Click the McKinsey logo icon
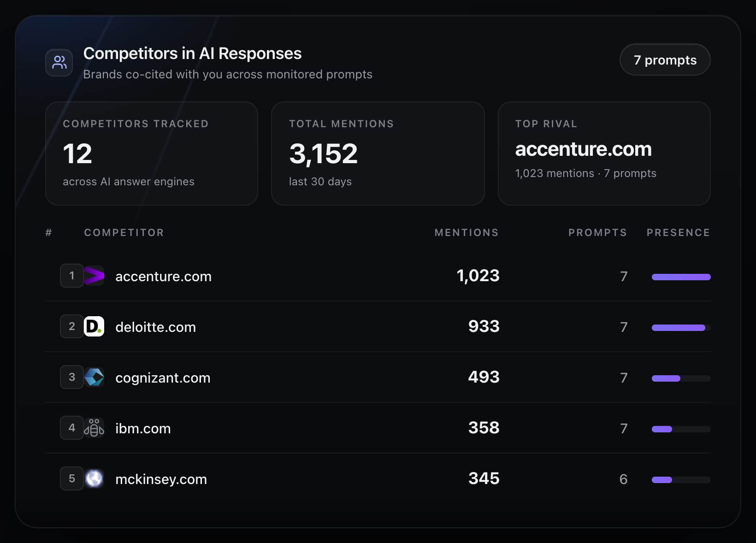This screenshot has width=756, height=543. (x=94, y=478)
